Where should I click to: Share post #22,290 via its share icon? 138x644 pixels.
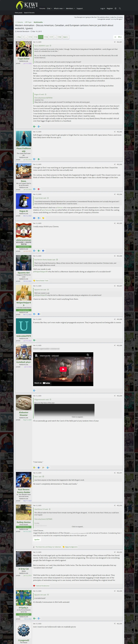115,396
